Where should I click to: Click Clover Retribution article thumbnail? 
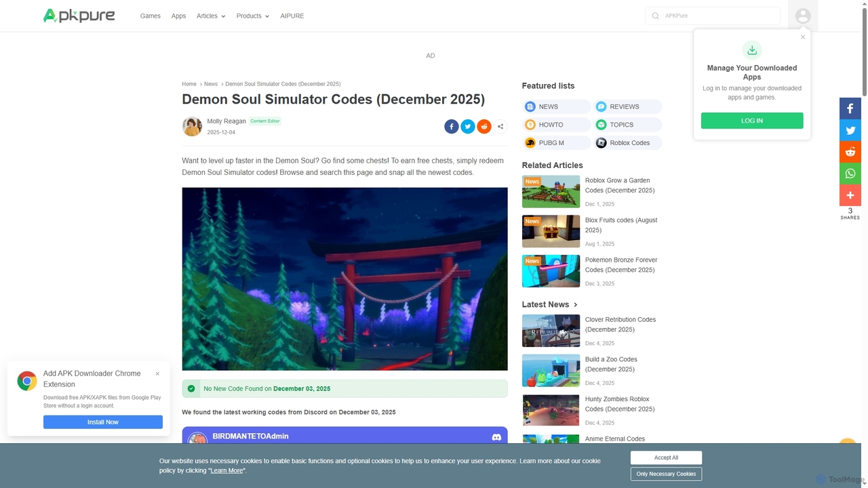[x=551, y=331]
